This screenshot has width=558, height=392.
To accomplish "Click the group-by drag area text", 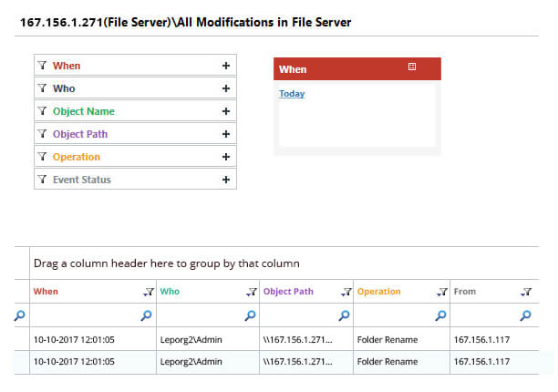I will (167, 263).
